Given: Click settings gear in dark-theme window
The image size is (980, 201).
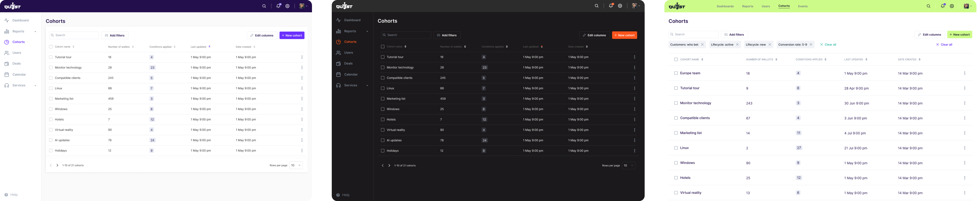Looking at the screenshot, I should pos(620,6).
